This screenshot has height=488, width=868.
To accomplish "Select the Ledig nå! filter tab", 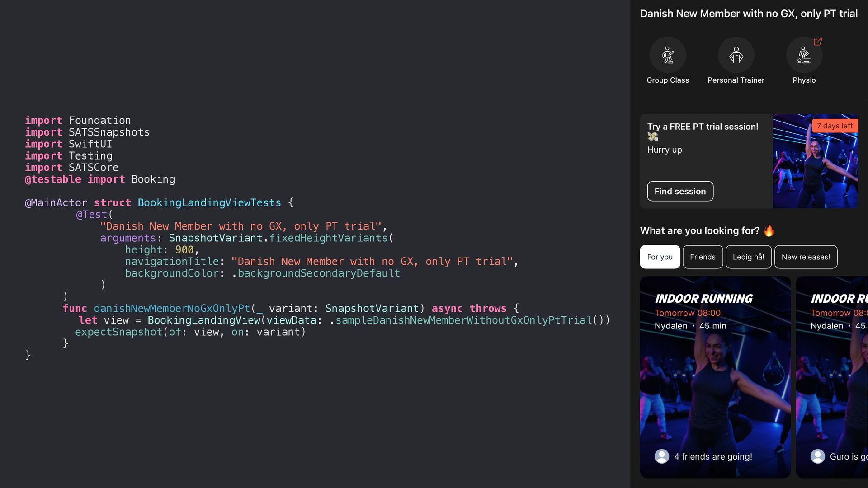I will (x=748, y=257).
